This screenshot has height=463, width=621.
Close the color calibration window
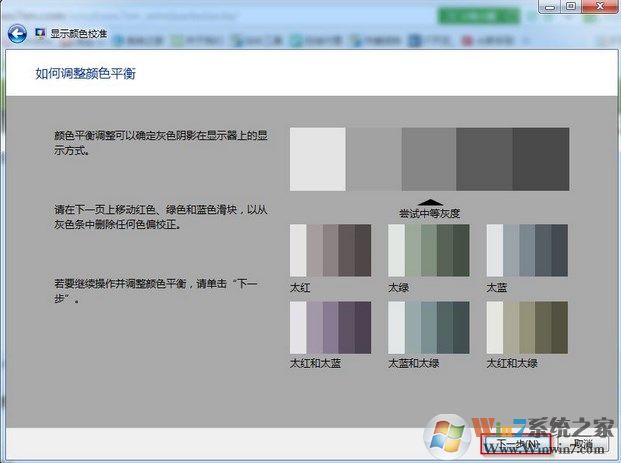click(600, 6)
